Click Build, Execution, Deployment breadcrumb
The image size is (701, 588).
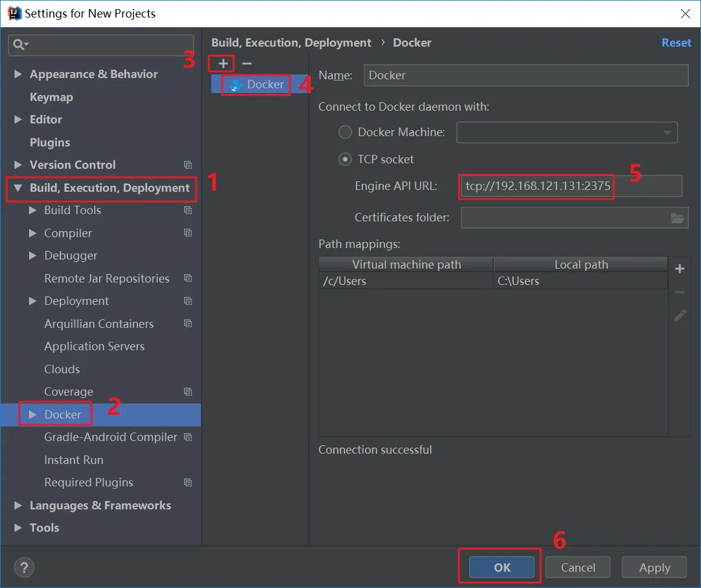(291, 43)
